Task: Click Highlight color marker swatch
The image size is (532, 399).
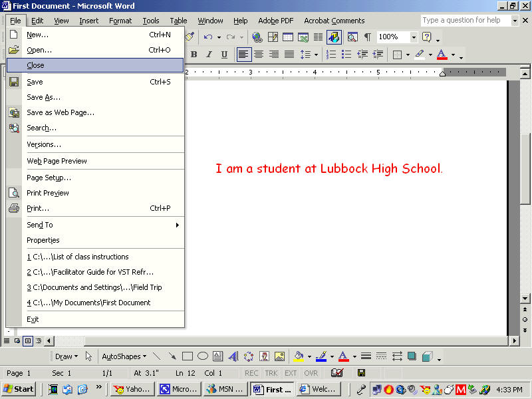Action: coord(420,55)
